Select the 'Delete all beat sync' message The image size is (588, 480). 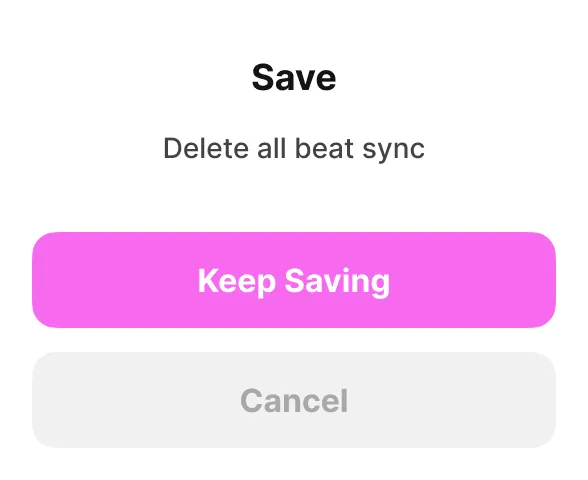[294, 148]
